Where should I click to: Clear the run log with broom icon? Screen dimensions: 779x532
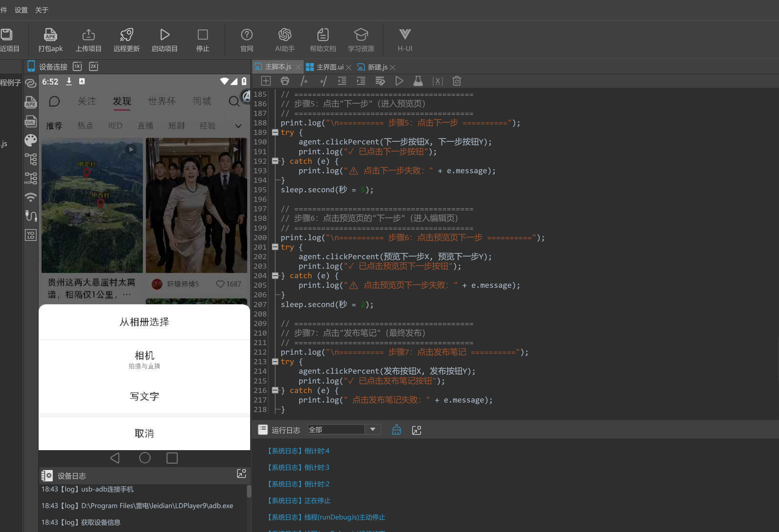click(396, 430)
